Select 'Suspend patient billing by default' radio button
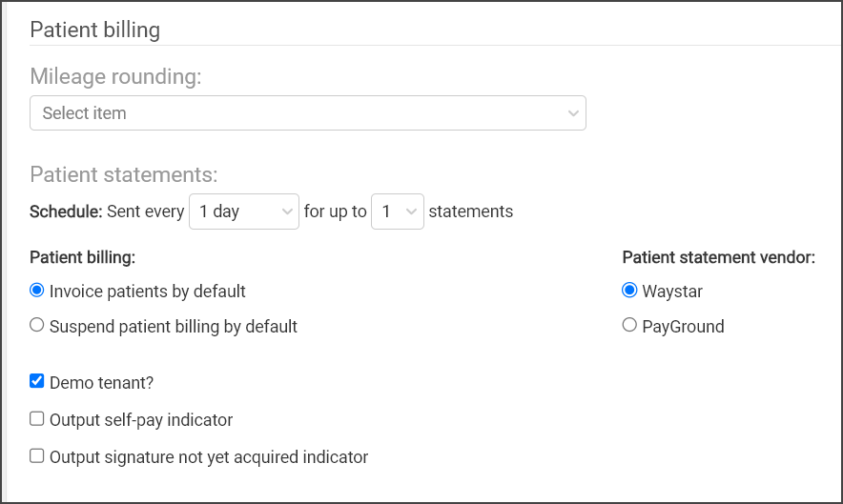Image resolution: width=843 pixels, height=504 pixels. pyautogui.click(x=36, y=325)
